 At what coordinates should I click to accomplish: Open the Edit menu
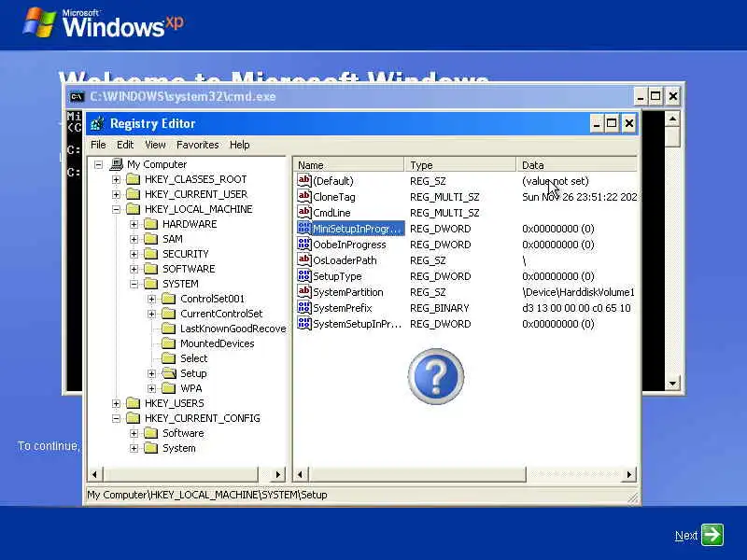click(x=125, y=145)
